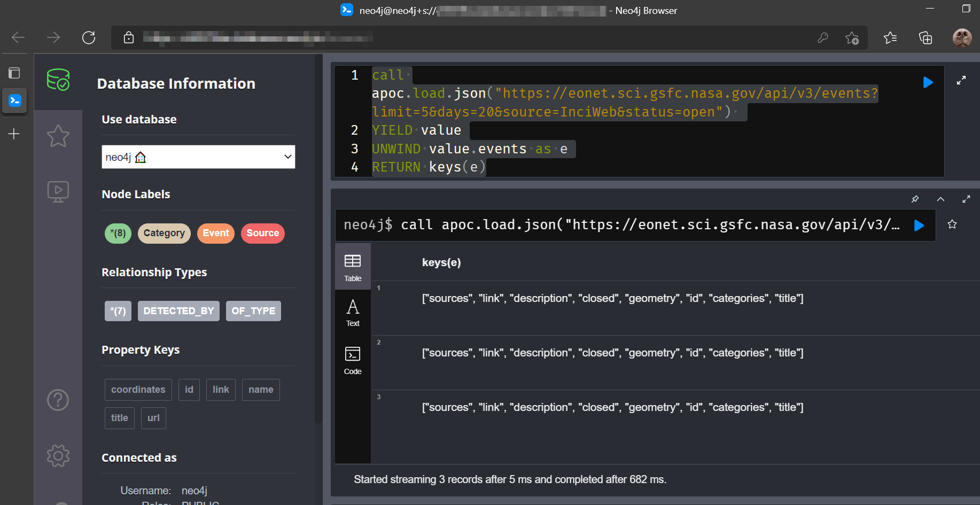The width and height of the screenshot is (980, 505).
Task: Switch to the Code result view
Action: (x=353, y=361)
